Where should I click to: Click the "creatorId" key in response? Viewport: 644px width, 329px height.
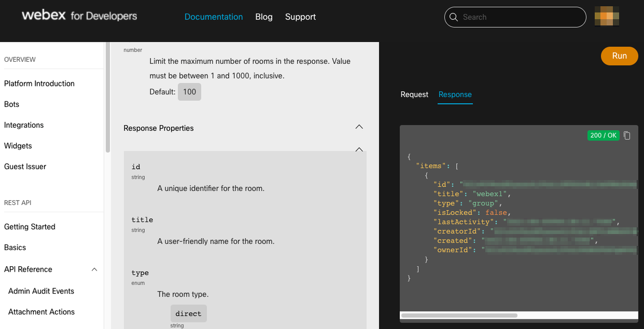pos(457,231)
